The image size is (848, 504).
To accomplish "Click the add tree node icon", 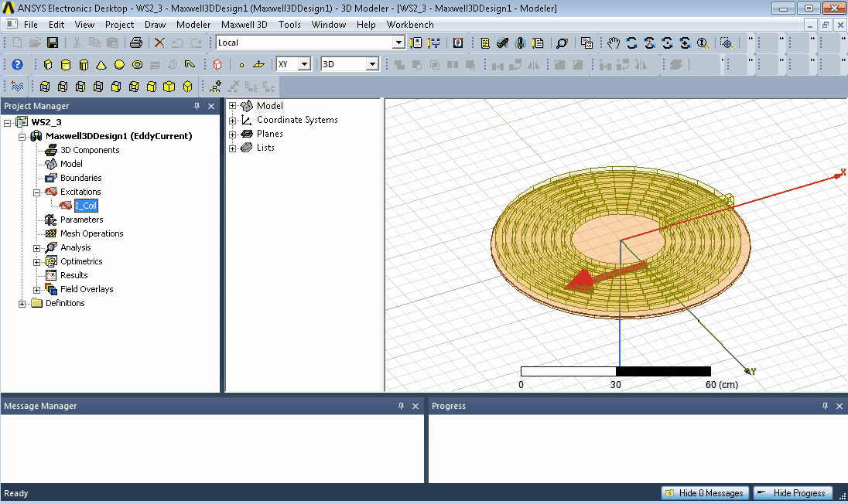I will click(x=215, y=87).
